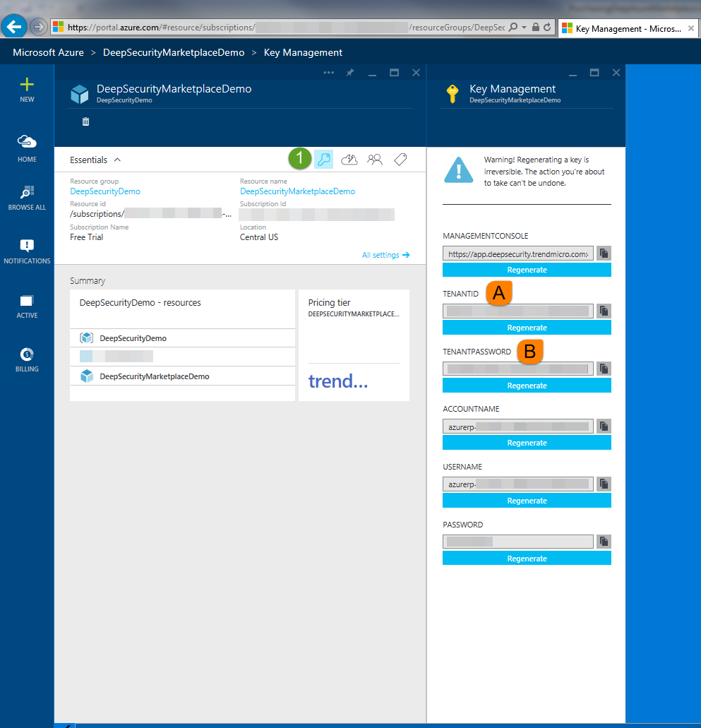Open All settings link
701x728 pixels.
coord(385,255)
